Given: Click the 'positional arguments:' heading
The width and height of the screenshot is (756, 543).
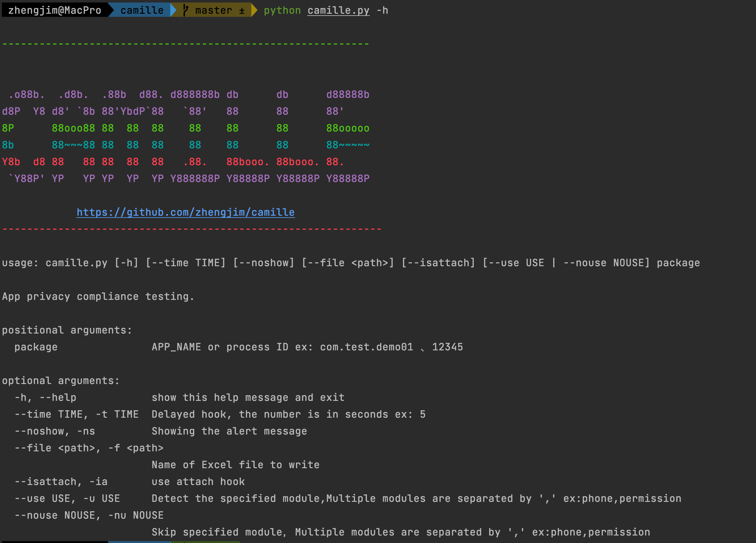Looking at the screenshot, I should click(x=67, y=330).
